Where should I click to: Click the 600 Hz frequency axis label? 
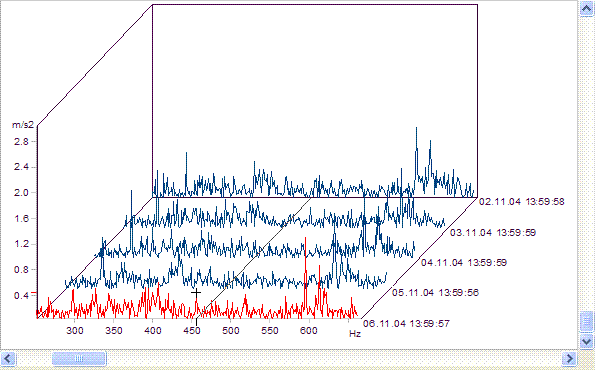(x=309, y=331)
